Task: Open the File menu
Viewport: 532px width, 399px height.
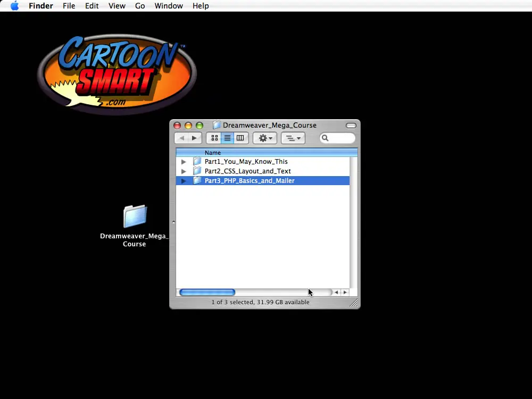Action: (x=69, y=6)
